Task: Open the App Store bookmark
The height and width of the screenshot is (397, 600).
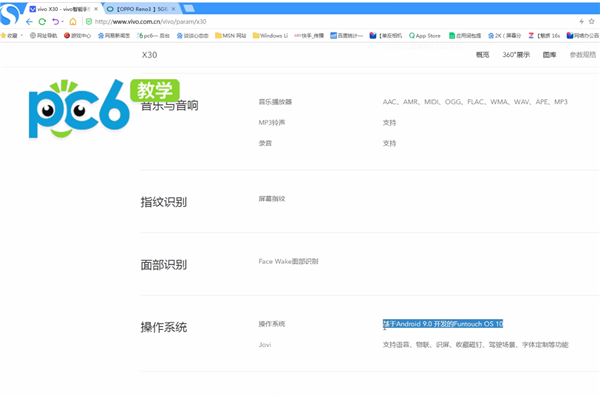Action: (424, 36)
